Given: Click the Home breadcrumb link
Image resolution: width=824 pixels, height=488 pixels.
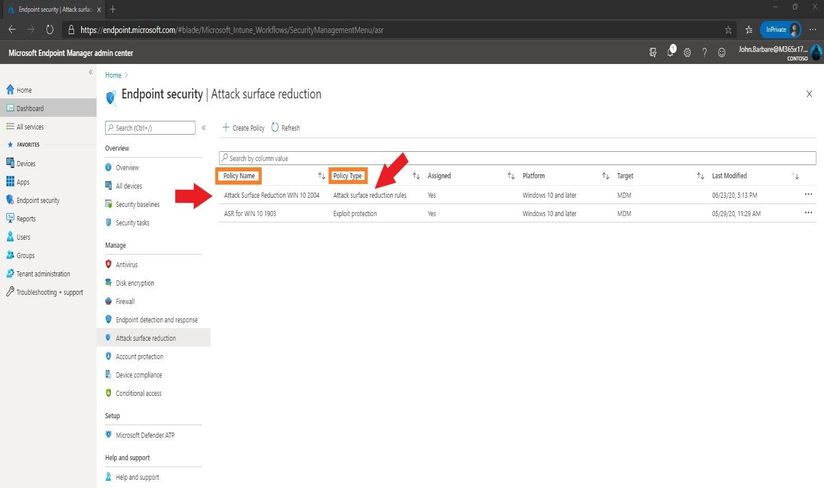Looking at the screenshot, I should click(113, 75).
